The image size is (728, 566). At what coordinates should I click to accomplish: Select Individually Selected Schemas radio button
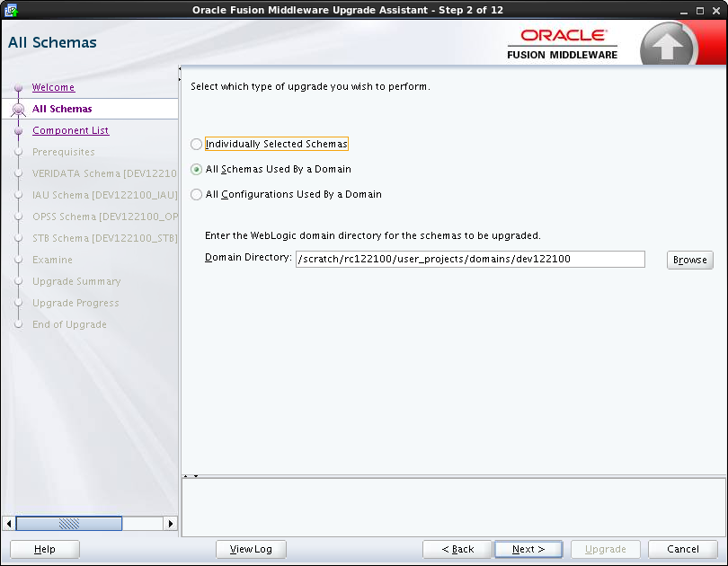tap(197, 145)
